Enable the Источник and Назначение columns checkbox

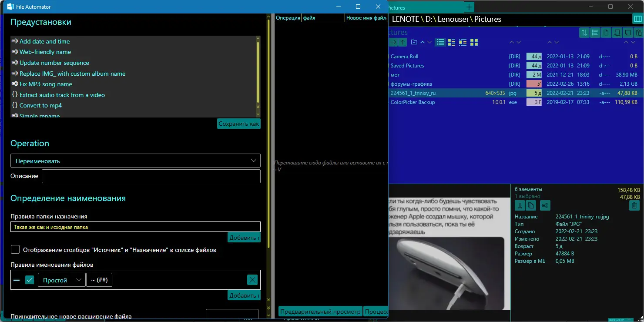point(15,250)
